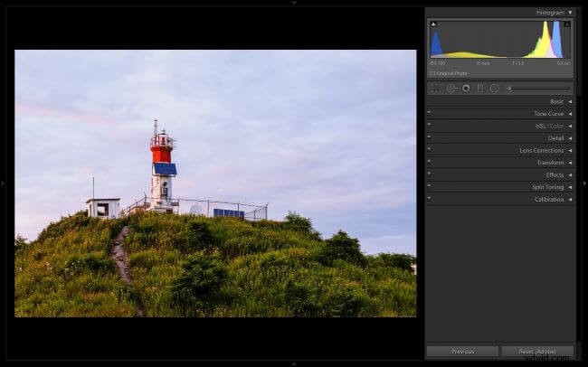Click the ISO 100 text under histogram

(x=438, y=63)
